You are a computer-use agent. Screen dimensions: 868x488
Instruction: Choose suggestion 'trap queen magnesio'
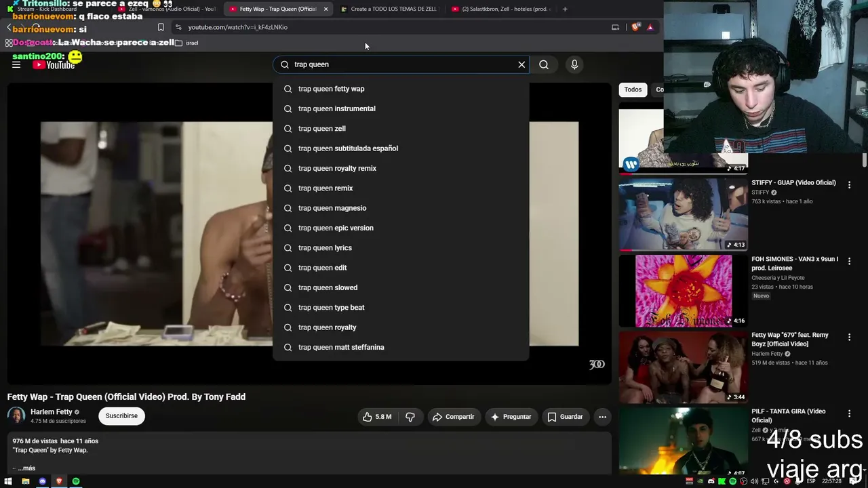coord(401,208)
